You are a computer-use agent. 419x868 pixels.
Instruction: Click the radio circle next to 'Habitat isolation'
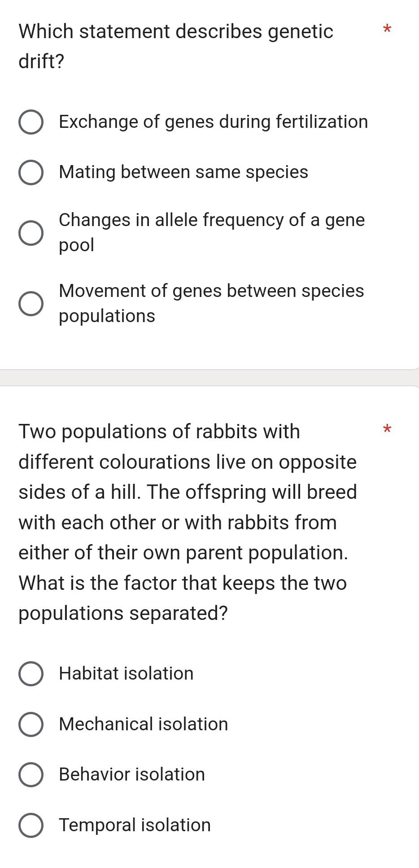click(31, 673)
